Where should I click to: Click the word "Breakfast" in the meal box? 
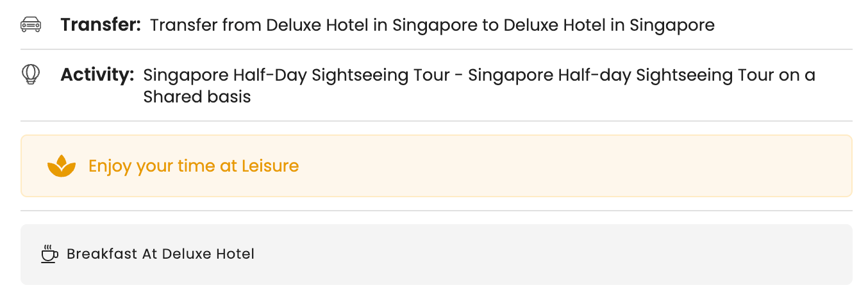[102, 254]
